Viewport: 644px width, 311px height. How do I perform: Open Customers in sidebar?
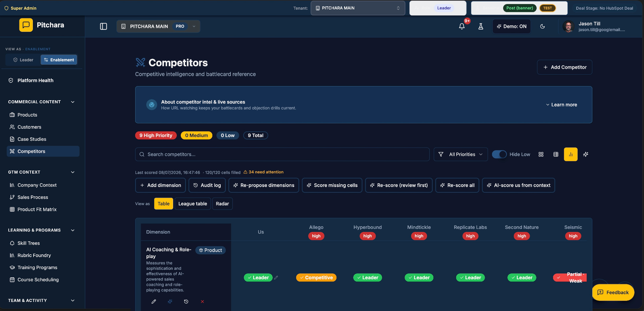click(x=43, y=127)
